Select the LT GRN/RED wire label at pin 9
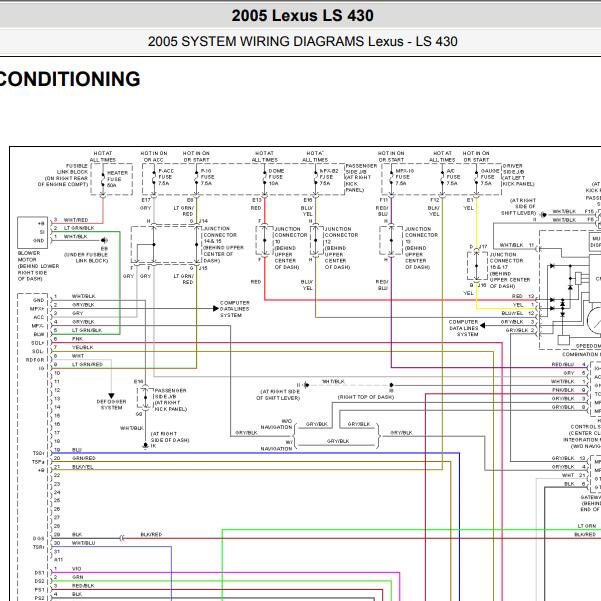This screenshot has height=601, width=601. [87, 365]
